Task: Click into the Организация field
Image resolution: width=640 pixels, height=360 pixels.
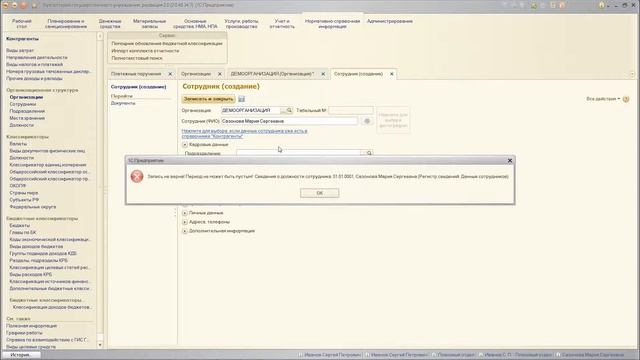Action: [250, 110]
